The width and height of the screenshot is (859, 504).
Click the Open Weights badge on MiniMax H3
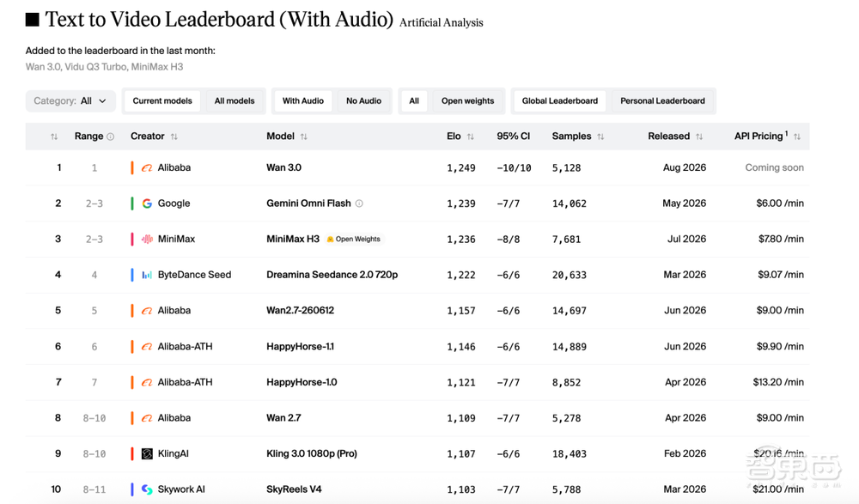pyautogui.click(x=353, y=239)
